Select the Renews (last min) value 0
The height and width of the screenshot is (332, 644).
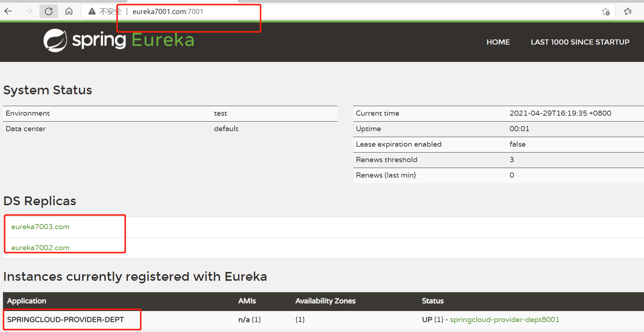pyautogui.click(x=512, y=175)
